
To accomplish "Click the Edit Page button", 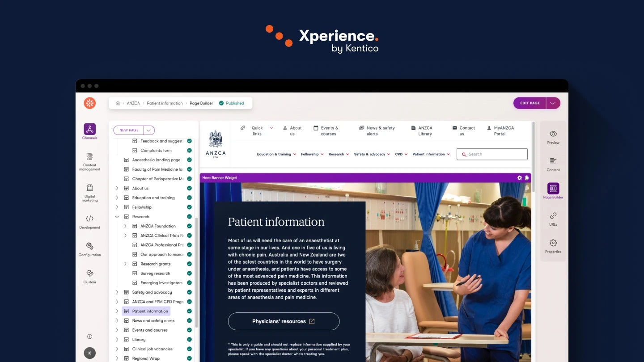I will [x=530, y=103].
